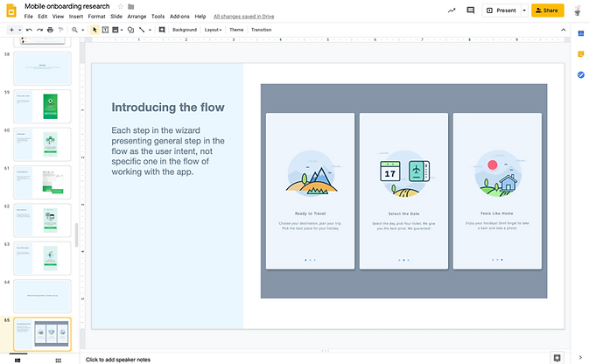Open the Format menu
The image size is (589, 364).
point(96,17)
